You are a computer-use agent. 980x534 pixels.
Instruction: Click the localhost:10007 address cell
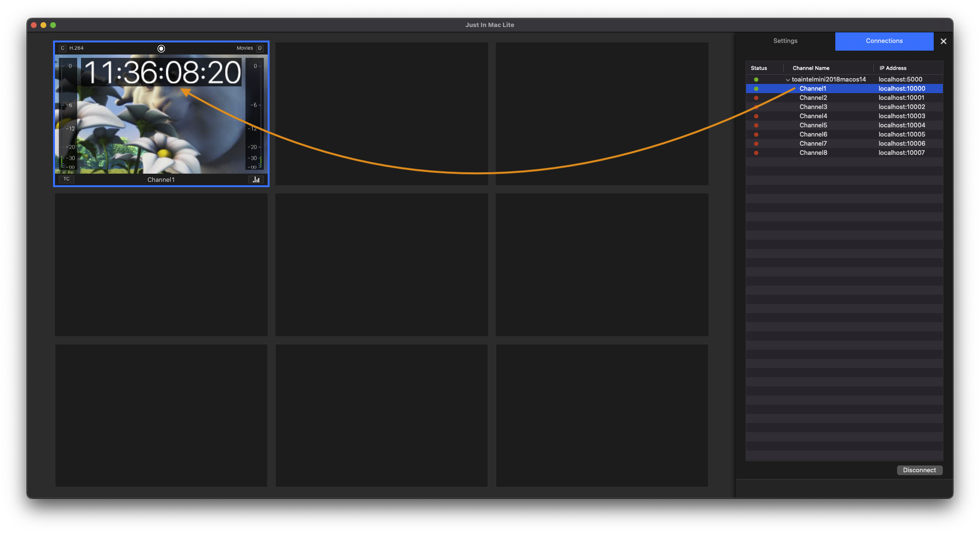(x=902, y=153)
